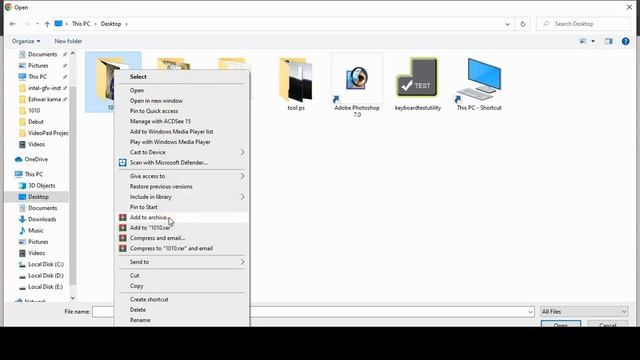Click navigation pane scroll up arrow
Viewport: 640px width, 360px height.
[73, 53]
